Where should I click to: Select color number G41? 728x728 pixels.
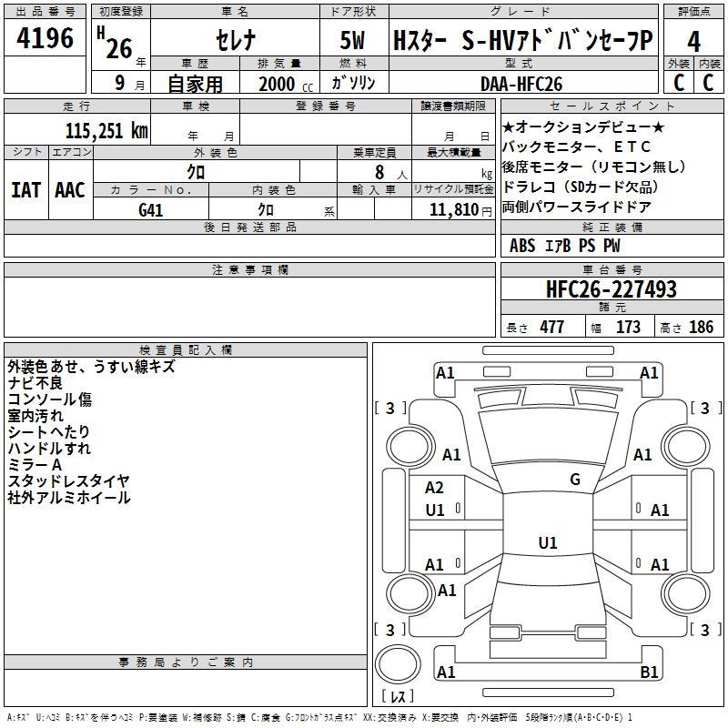pos(151,210)
